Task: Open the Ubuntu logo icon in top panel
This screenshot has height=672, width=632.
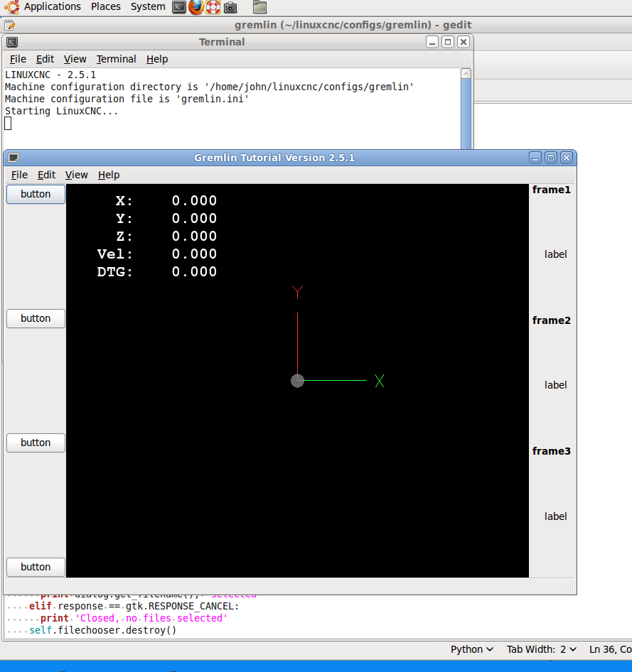Action: tap(11, 7)
